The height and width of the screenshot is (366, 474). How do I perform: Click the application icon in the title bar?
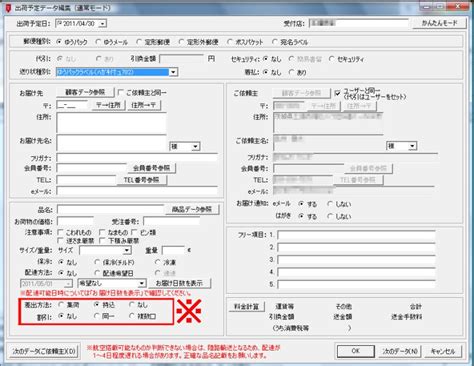(8, 7)
